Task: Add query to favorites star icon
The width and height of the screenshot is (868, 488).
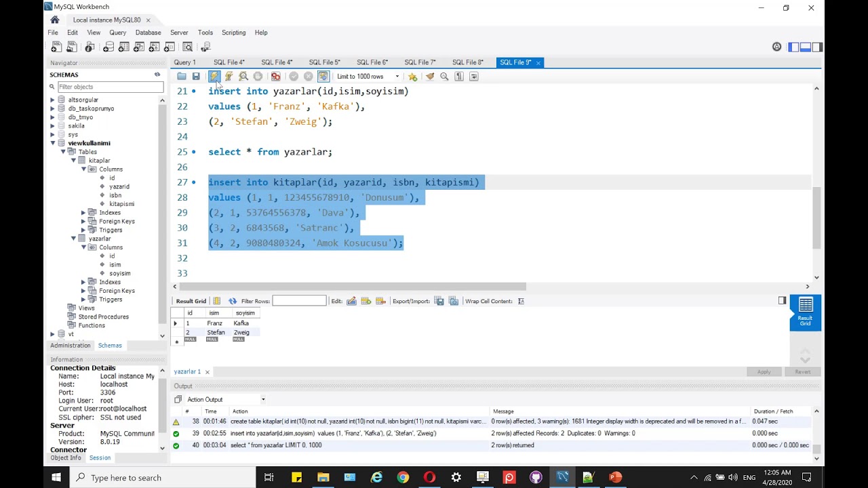Action: [x=412, y=77]
